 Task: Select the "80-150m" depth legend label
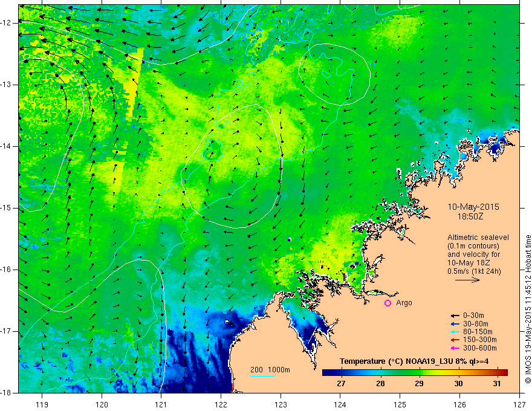point(478,332)
